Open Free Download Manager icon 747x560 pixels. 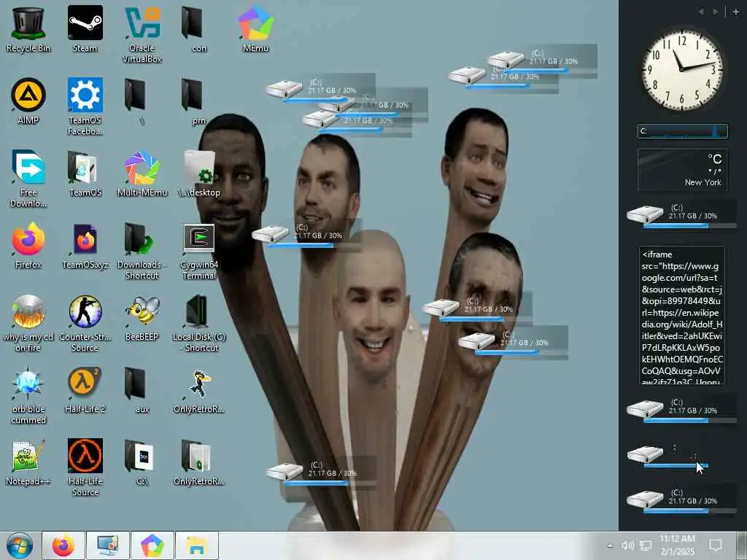pyautogui.click(x=28, y=179)
